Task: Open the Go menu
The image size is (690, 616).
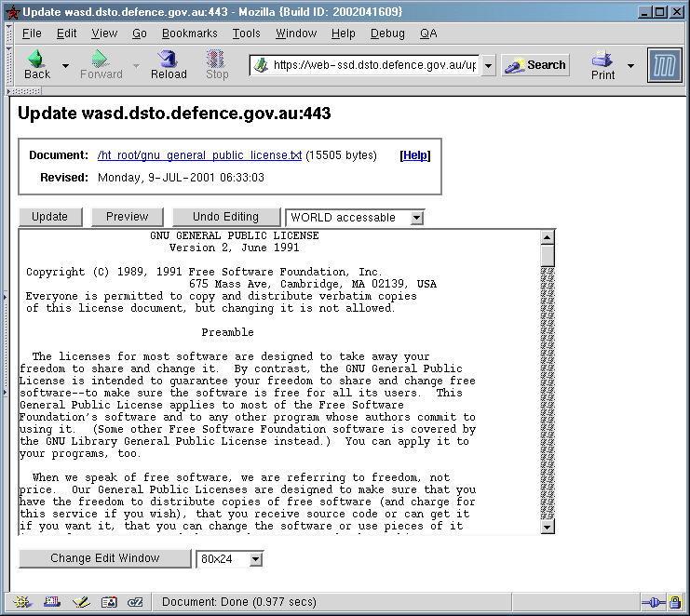Action: coord(139,33)
